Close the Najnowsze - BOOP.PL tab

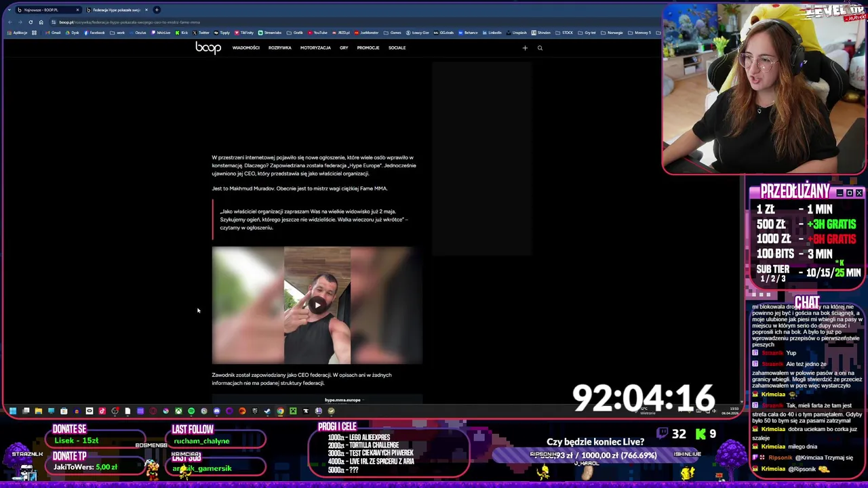click(77, 9)
